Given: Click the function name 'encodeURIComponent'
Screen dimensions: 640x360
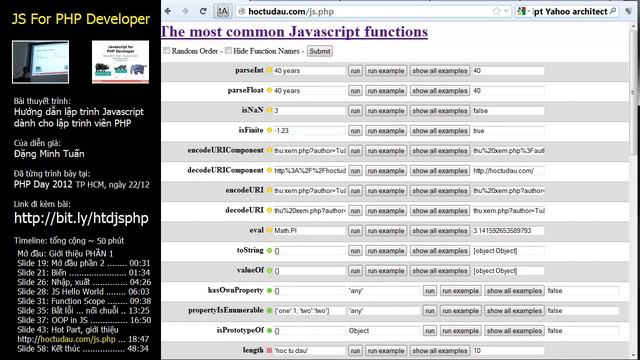Looking at the screenshot, I should point(225,150).
